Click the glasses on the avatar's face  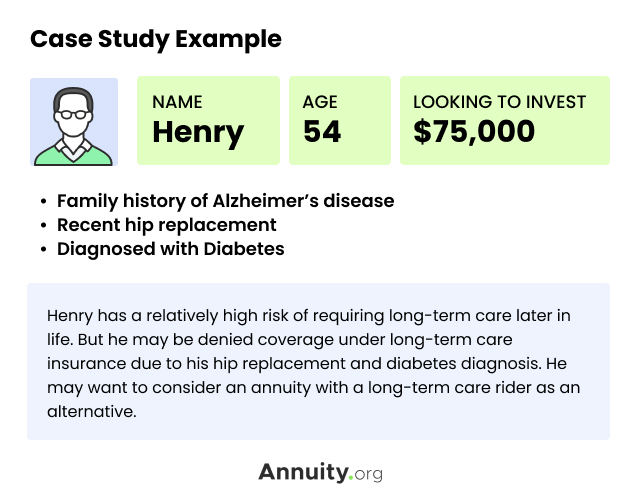pyautogui.click(x=74, y=113)
